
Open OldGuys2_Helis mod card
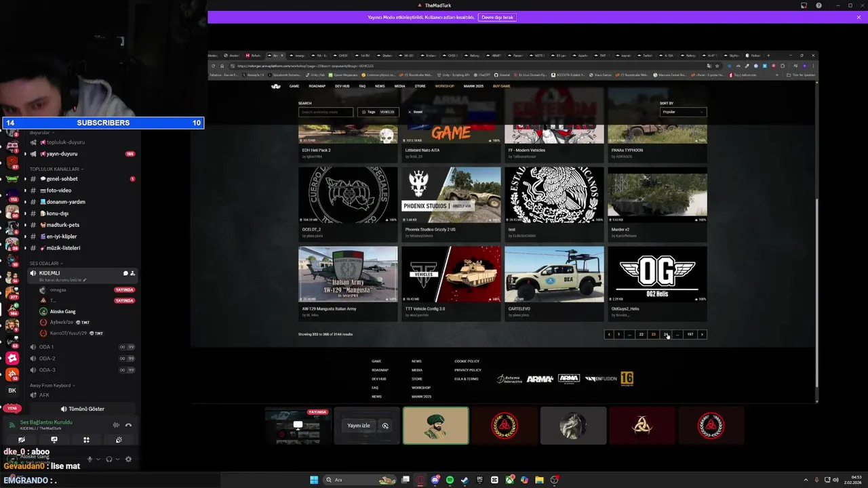657,283
